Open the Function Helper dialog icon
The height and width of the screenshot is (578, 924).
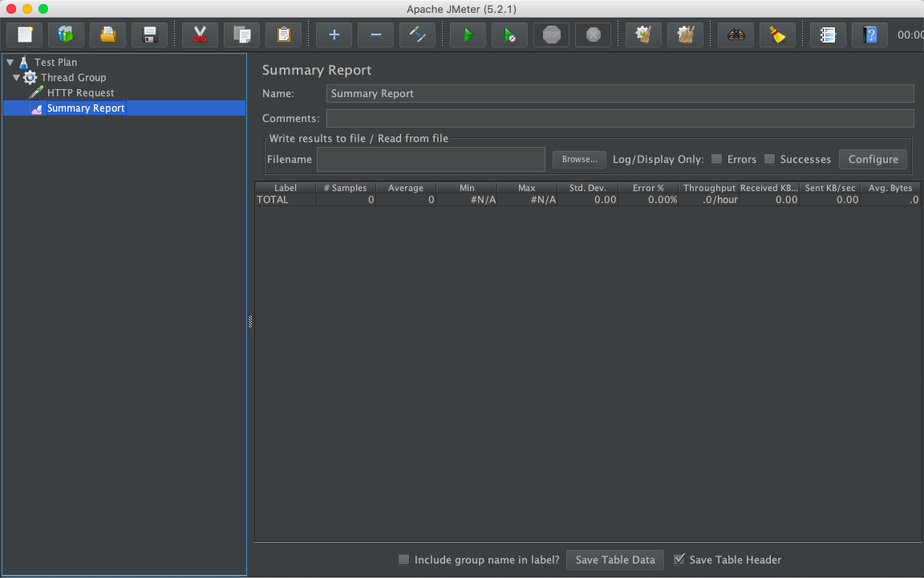(827, 35)
